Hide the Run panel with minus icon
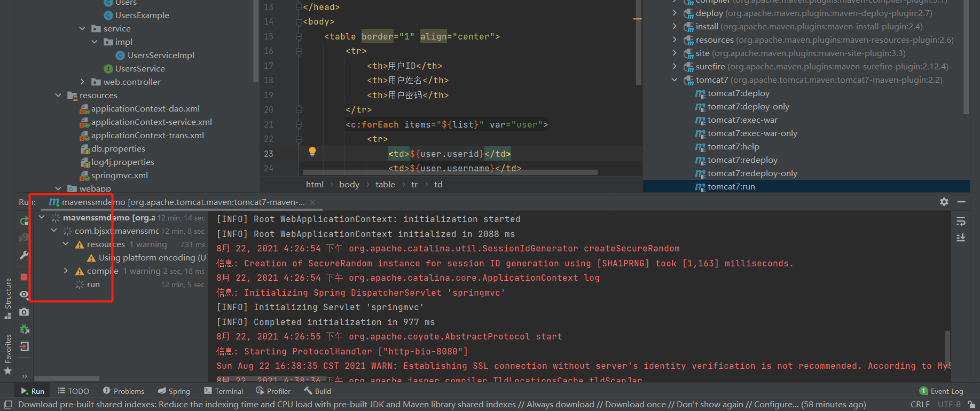Viewport: 980px width, 411px height. pos(961,202)
